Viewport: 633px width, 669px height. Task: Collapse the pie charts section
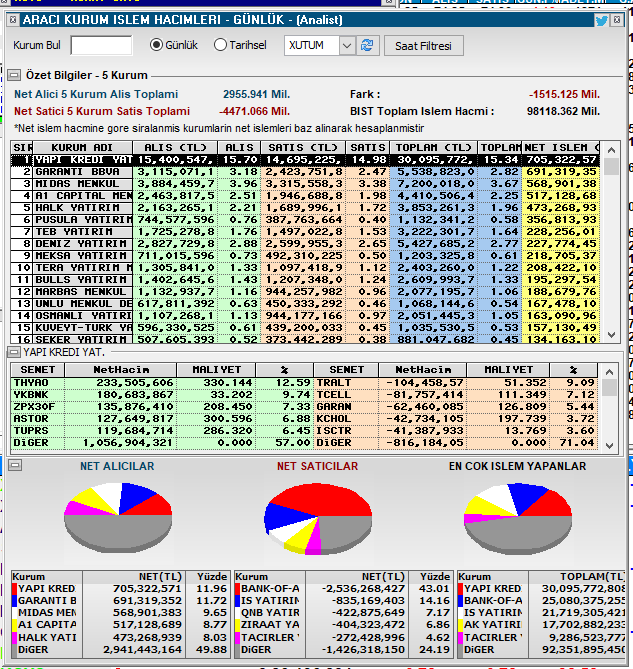15,465
